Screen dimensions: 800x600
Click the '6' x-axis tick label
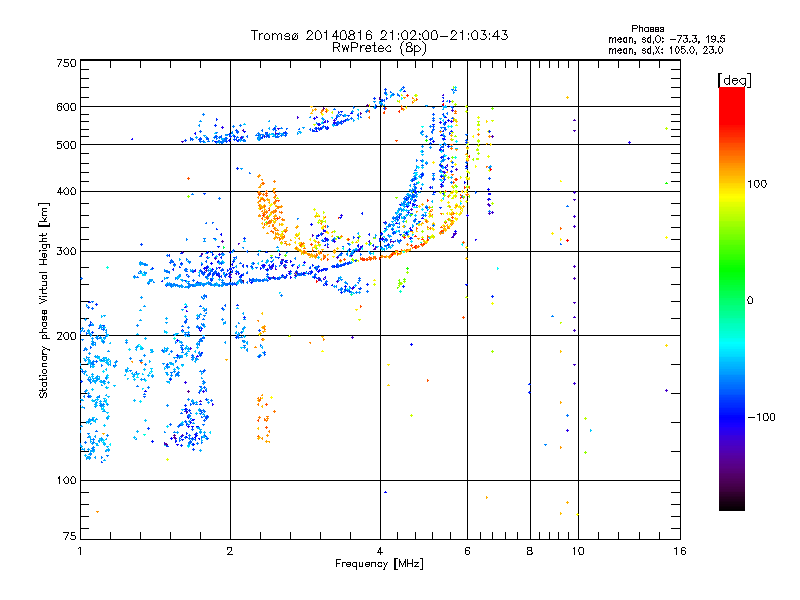coord(467,552)
